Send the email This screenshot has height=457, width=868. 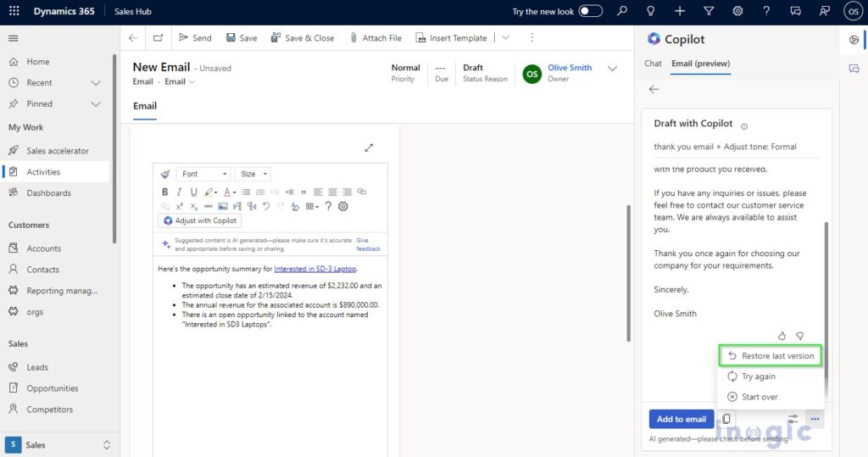click(195, 37)
